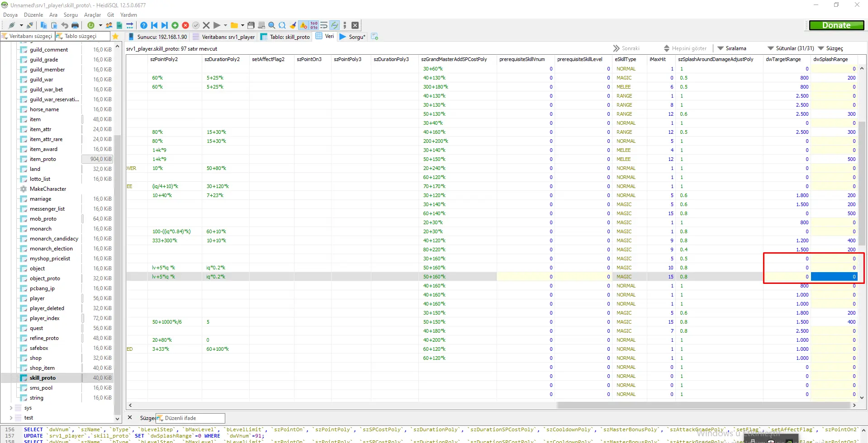Delete selected row using red X icon
868x443 pixels.
[185, 25]
